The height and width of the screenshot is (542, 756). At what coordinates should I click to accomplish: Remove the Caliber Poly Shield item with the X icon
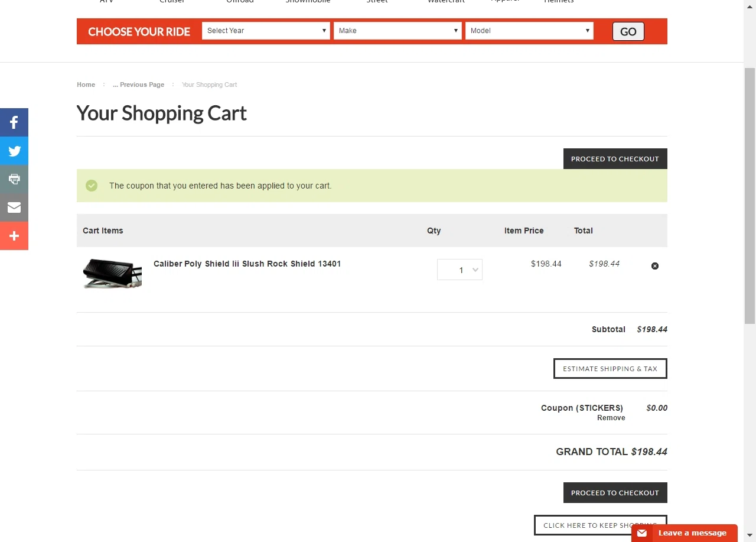click(x=654, y=266)
